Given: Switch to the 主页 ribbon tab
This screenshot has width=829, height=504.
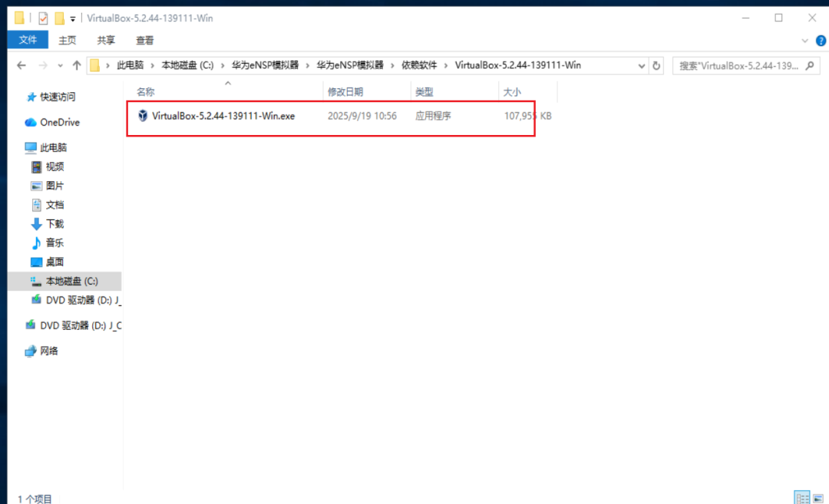Looking at the screenshot, I should 67,40.
